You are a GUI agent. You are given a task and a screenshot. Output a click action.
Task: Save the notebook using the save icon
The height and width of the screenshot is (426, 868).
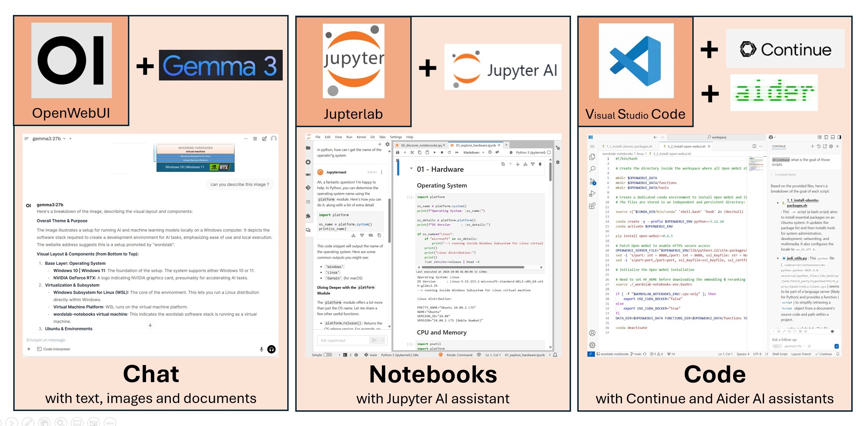point(397,153)
